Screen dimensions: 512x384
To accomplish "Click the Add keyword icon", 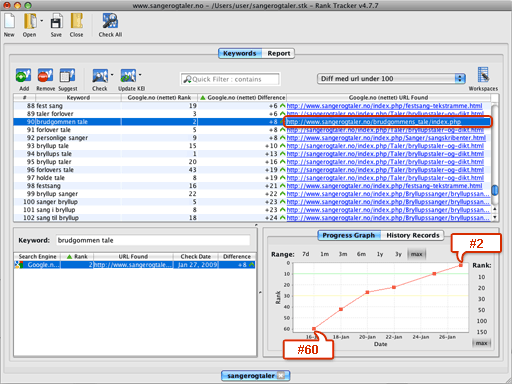I will pos(23,76).
